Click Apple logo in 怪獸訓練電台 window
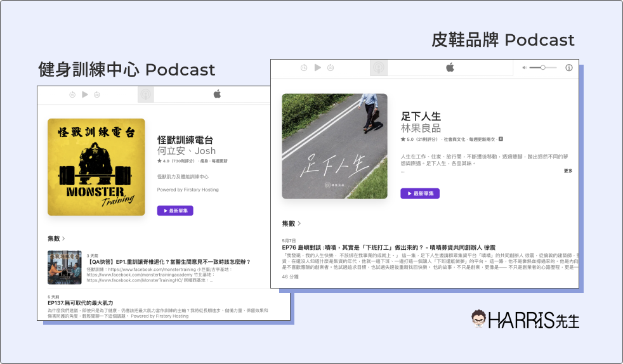This screenshot has width=623, height=364. click(x=217, y=94)
